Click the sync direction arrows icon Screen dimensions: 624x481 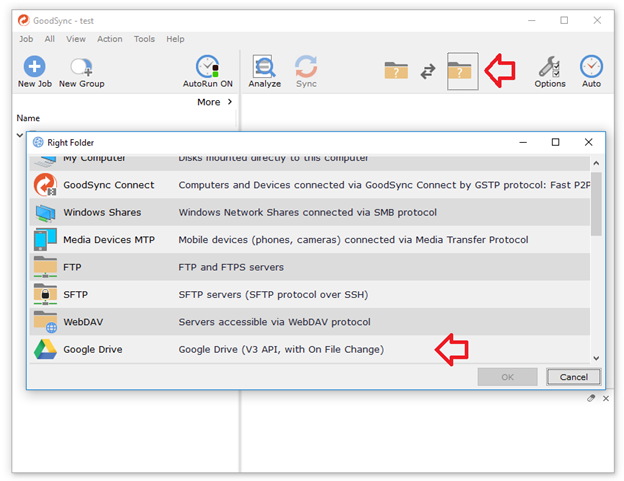[x=429, y=71]
